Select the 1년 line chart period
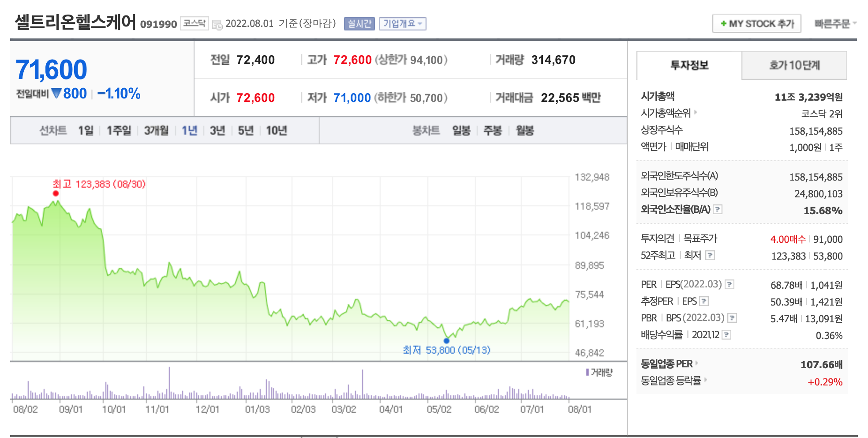This screenshot has width=868, height=438. tap(190, 131)
